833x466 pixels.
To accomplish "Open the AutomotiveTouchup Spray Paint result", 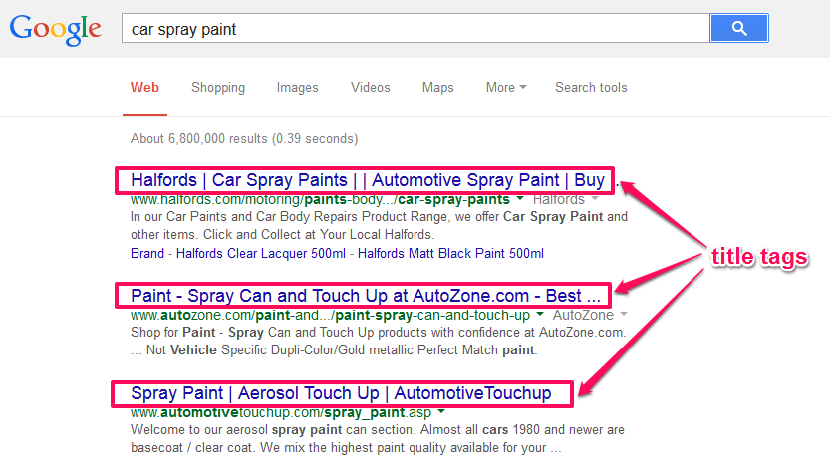I will click(341, 393).
